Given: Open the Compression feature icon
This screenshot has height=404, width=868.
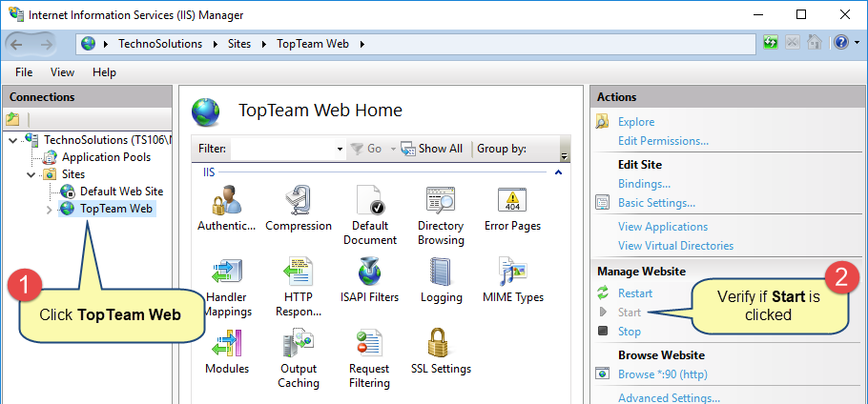Looking at the screenshot, I should pos(299,200).
